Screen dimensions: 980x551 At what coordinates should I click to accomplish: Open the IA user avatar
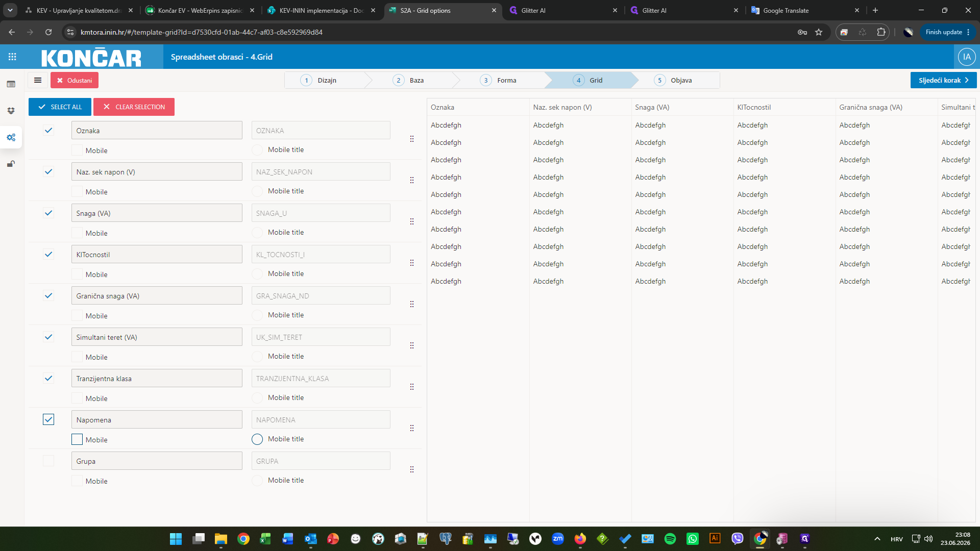coord(967,57)
